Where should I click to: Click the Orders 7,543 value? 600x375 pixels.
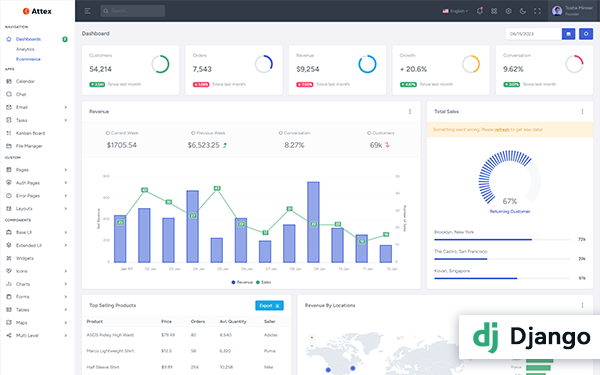[202, 69]
